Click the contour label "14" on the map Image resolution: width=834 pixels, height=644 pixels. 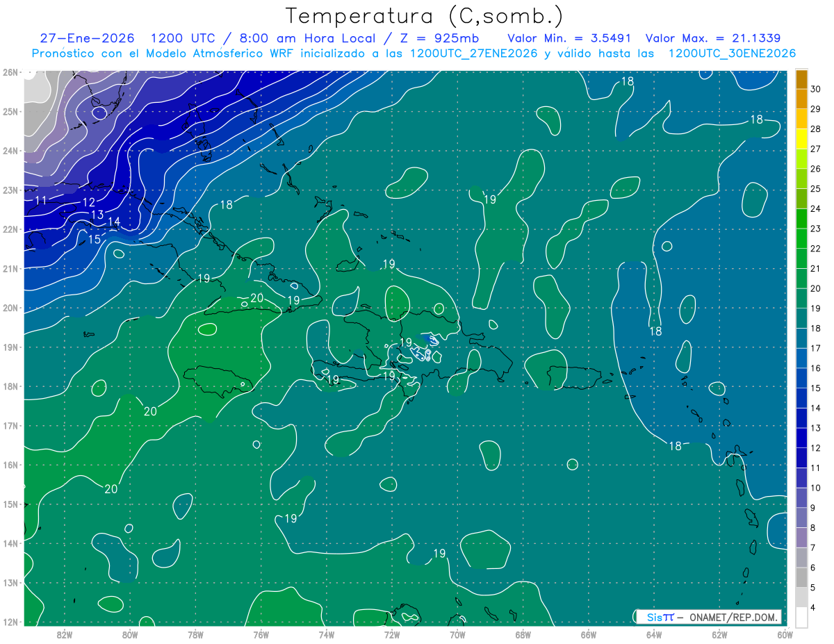(114, 222)
